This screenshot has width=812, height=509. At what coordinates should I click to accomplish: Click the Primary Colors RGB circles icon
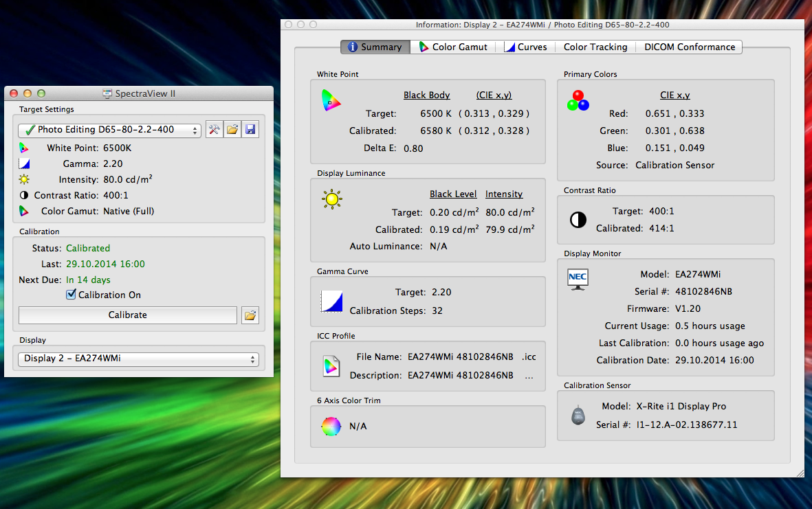pos(578,100)
